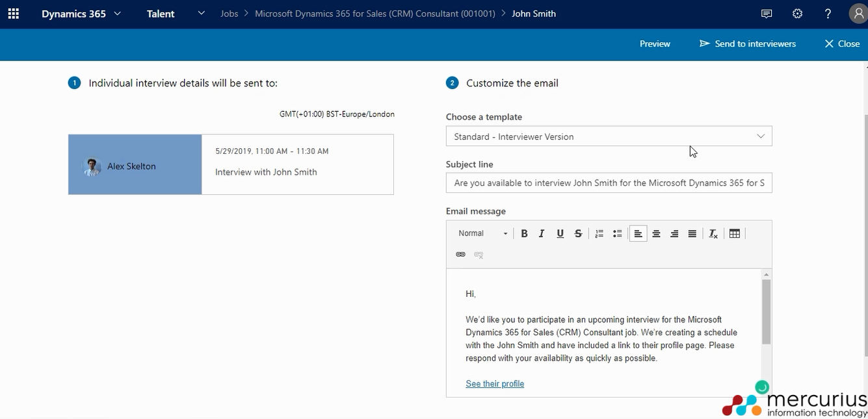Viewport: 868px width, 419px height.
Task: Insert a bulleted list
Action: pyautogui.click(x=618, y=234)
